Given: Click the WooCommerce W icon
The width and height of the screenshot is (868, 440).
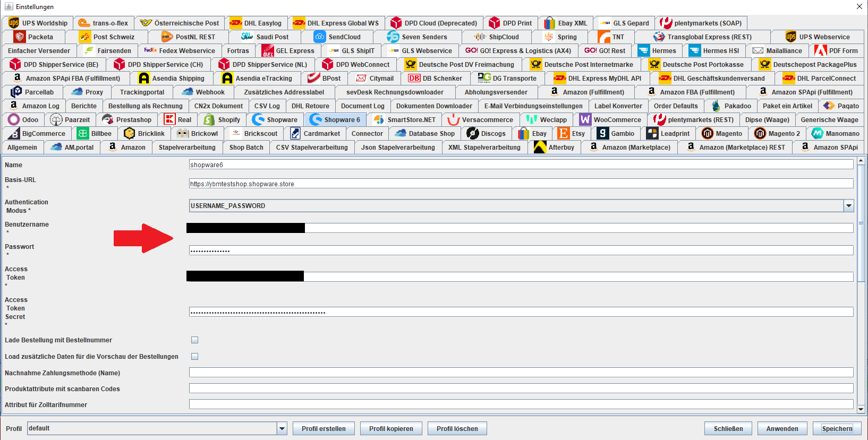Looking at the screenshot, I should pyautogui.click(x=585, y=119).
